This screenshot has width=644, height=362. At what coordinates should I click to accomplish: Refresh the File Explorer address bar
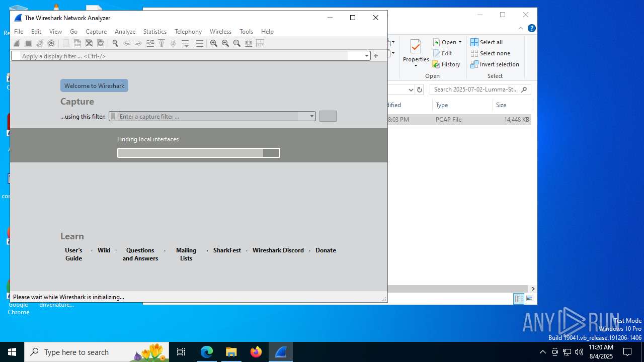[x=420, y=89]
